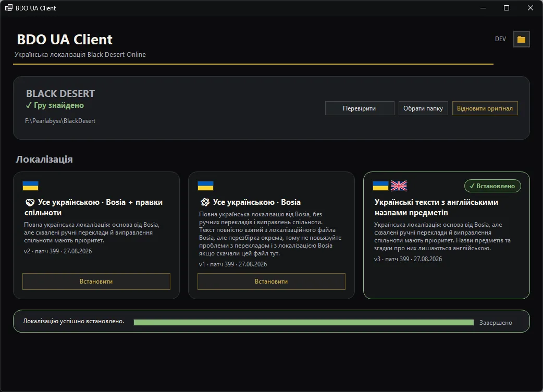Viewport: 543px width, 392px height.
Task: Click the Гру знайдено status text
Action: (x=55, y=105)
